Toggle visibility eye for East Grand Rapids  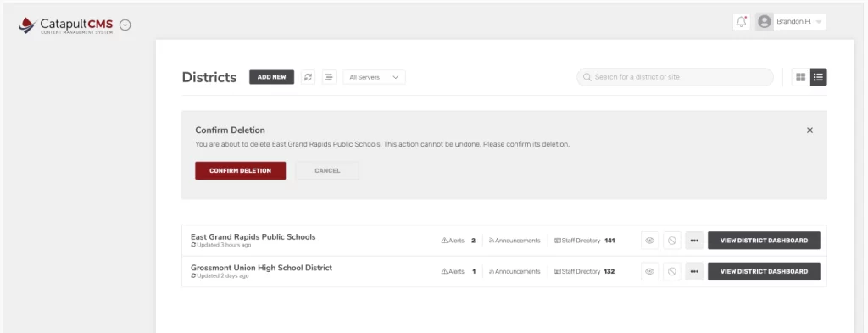[x=650, y=241]
